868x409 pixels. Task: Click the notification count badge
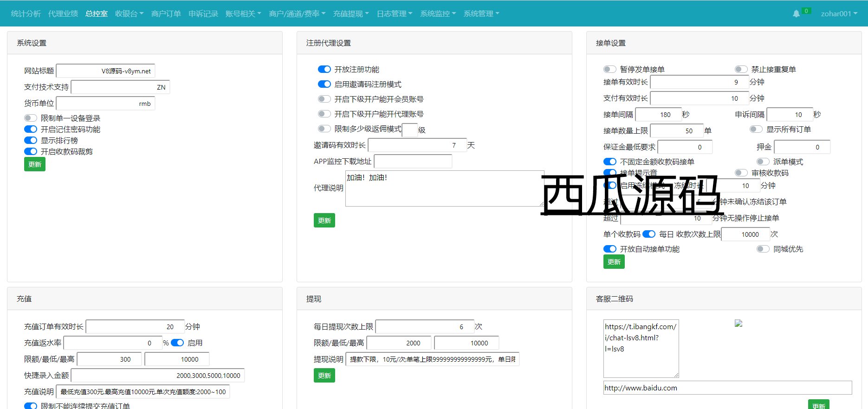point(806,11)
